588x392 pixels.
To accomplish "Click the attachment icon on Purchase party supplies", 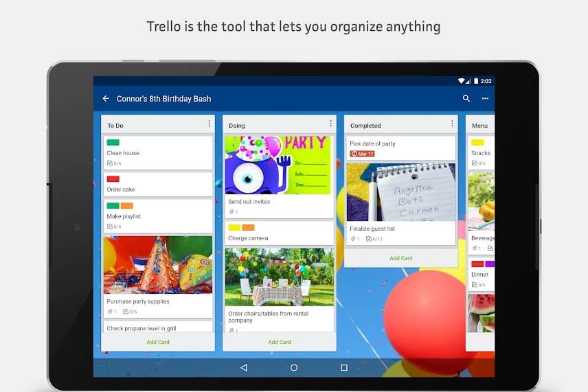I will (x=110, y=312).
